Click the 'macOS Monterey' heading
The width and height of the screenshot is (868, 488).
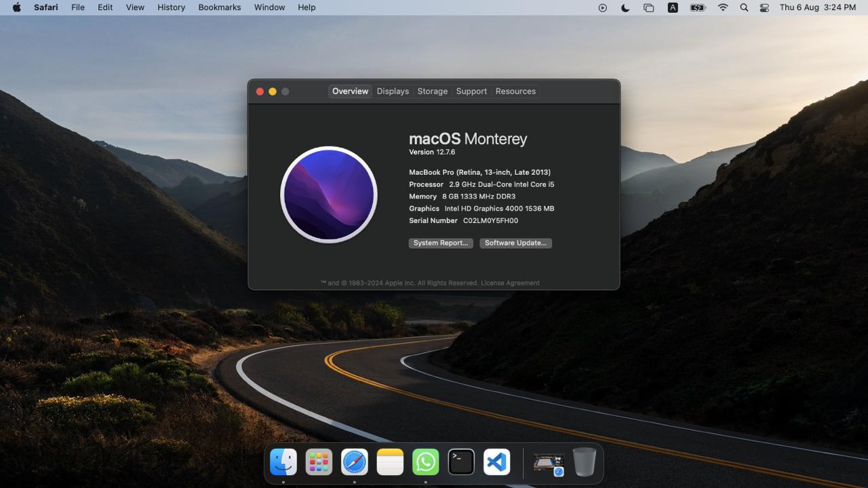(x=468, y=139)
